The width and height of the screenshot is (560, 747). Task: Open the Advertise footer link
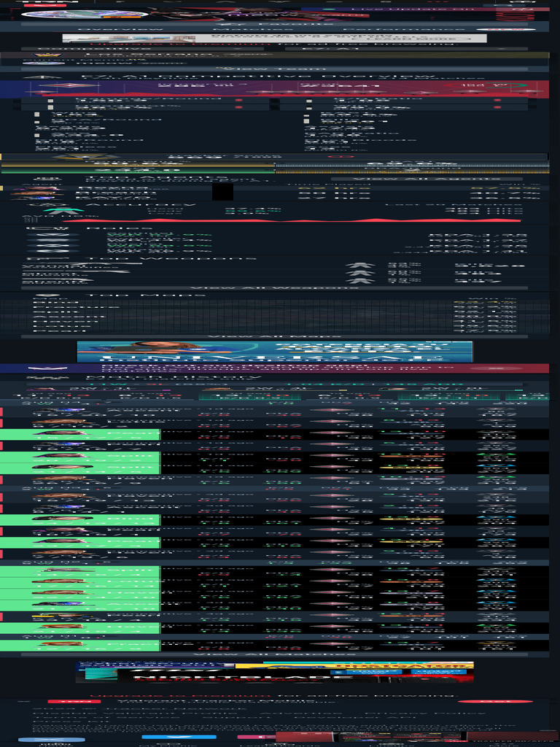[x=309, y=715]
